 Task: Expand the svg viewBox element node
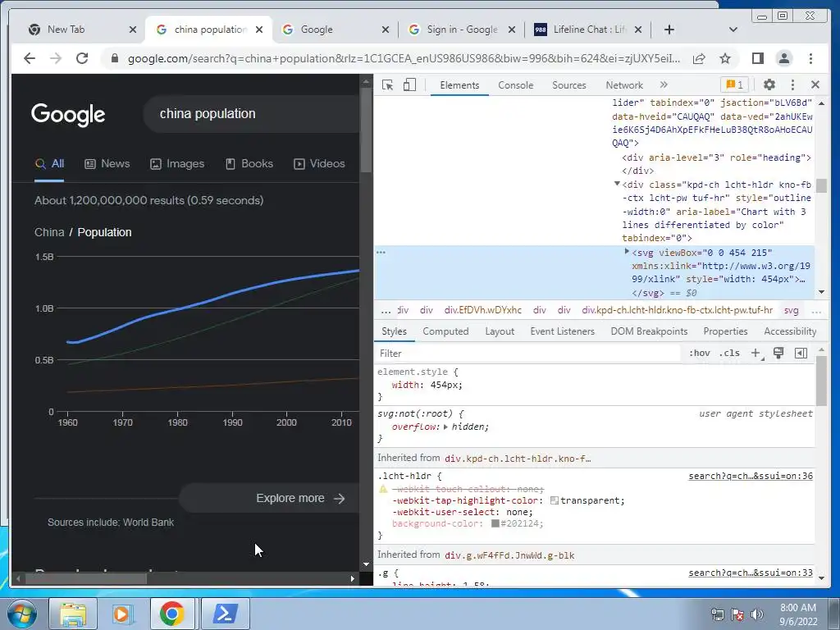pyautogui.click(x=626, y=251)
